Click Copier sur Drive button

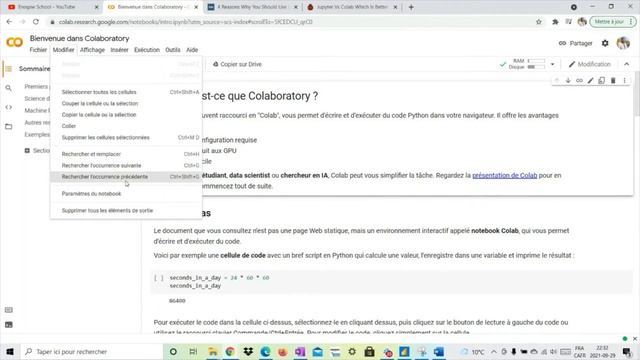pyautogui.click(x=237, y=64)
